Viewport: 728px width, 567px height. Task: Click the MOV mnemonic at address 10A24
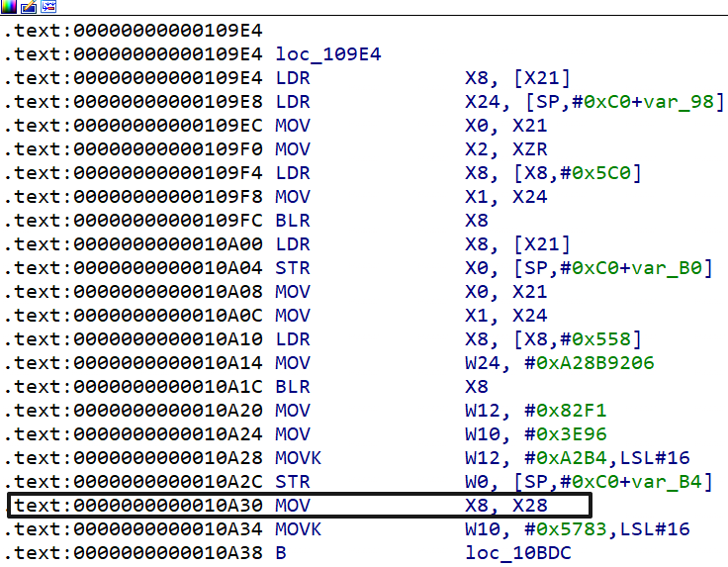coord(293,434)
